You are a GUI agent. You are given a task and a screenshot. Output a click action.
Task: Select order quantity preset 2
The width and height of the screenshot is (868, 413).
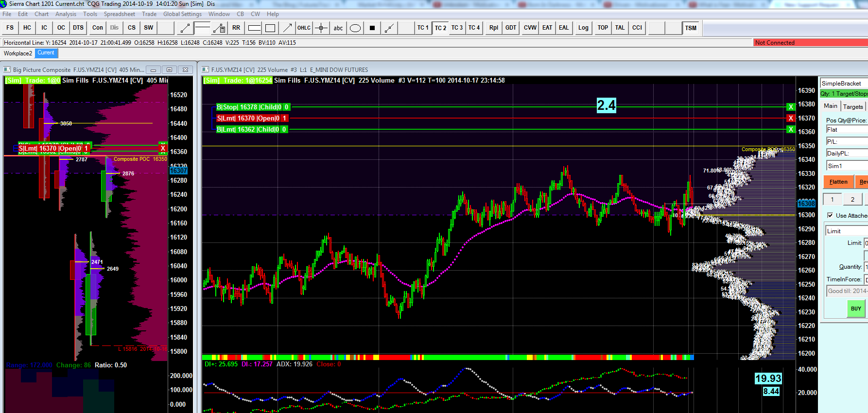pos(852,199)
